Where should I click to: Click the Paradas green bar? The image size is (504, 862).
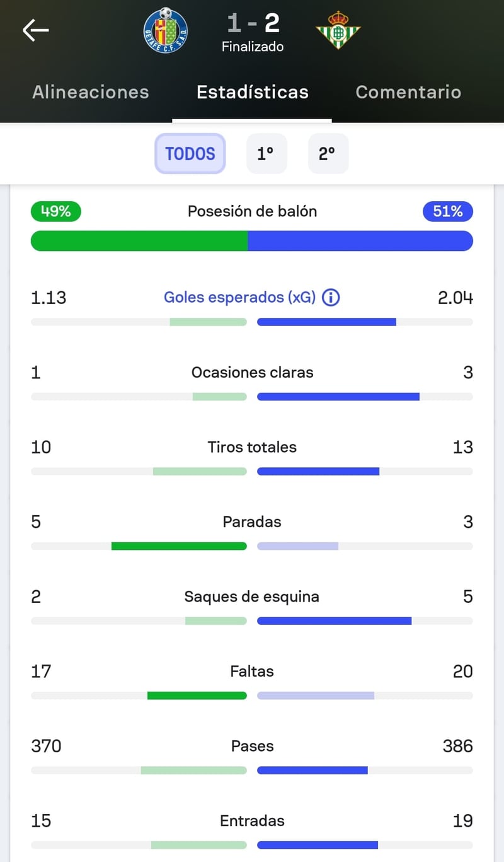[x=179, y=546]
